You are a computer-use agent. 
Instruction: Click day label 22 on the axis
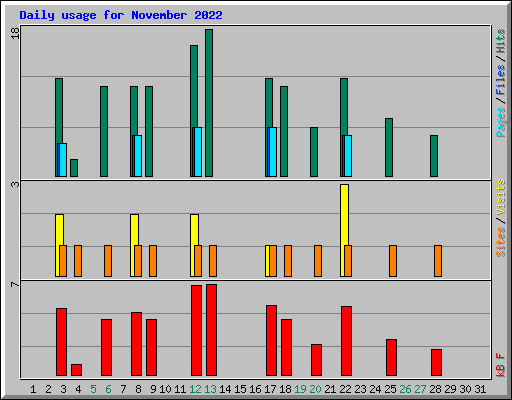(345, 389)
